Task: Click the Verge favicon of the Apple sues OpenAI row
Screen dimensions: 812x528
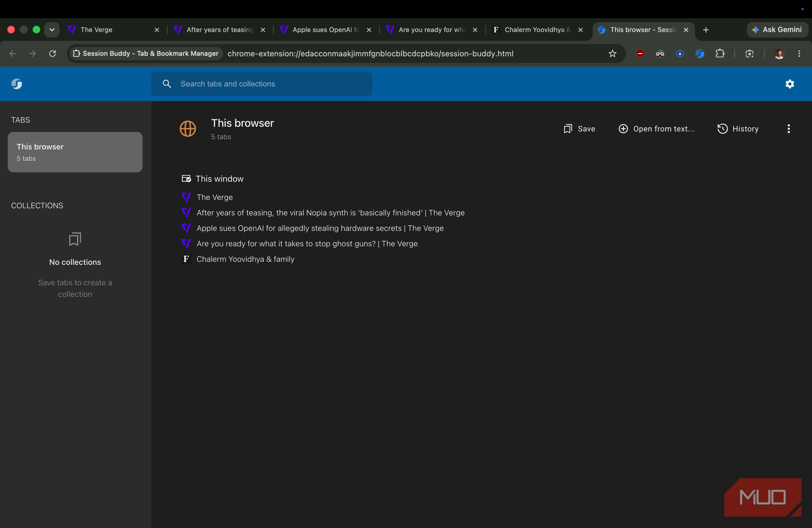Action: click(x=186, y=228)
